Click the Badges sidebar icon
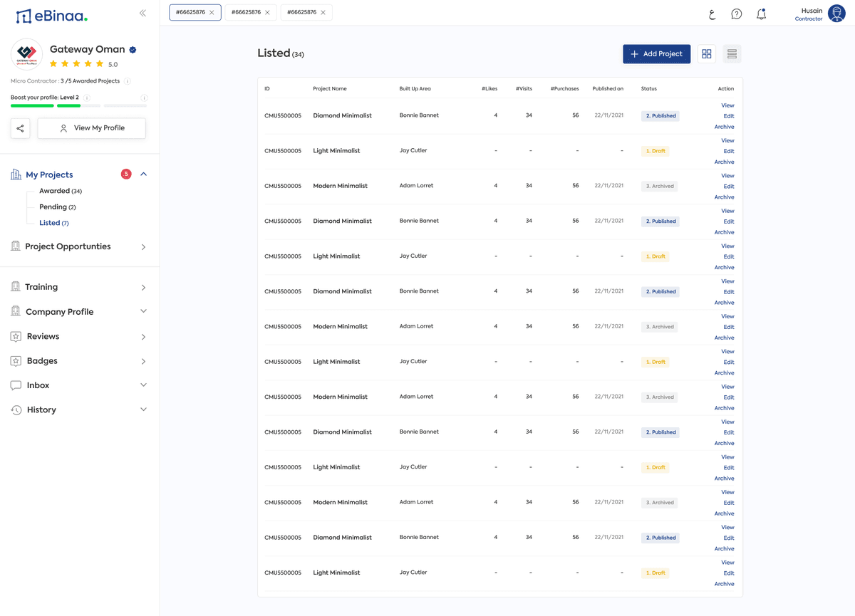 coord(16,361)
